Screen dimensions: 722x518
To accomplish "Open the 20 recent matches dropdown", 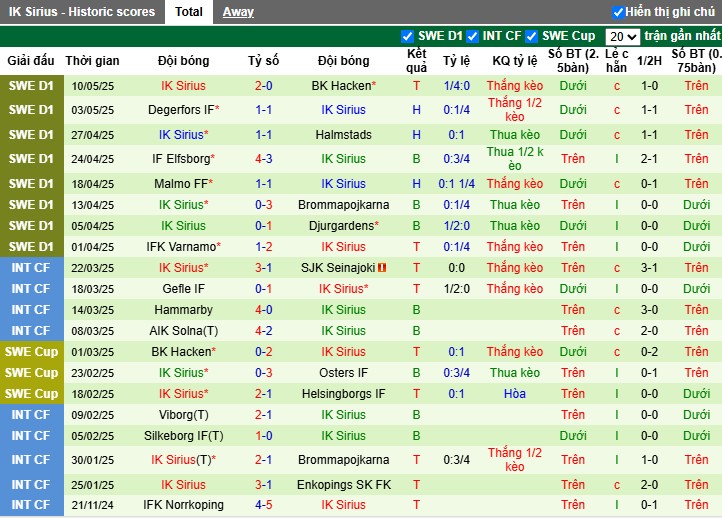I will tap(622, 36).
